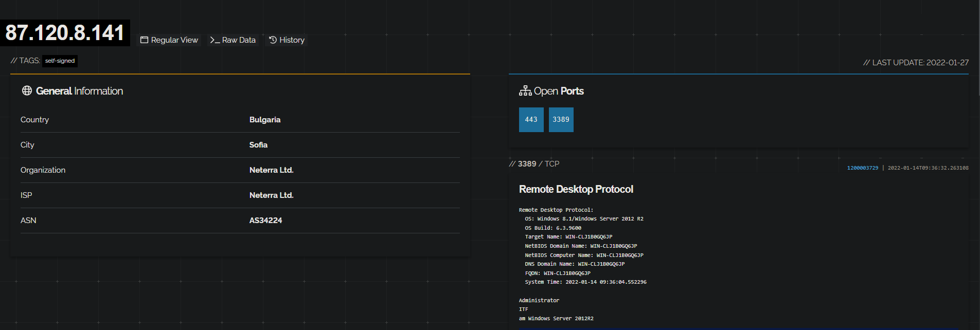Click the Regular View window icon

[x=144, y=40]
